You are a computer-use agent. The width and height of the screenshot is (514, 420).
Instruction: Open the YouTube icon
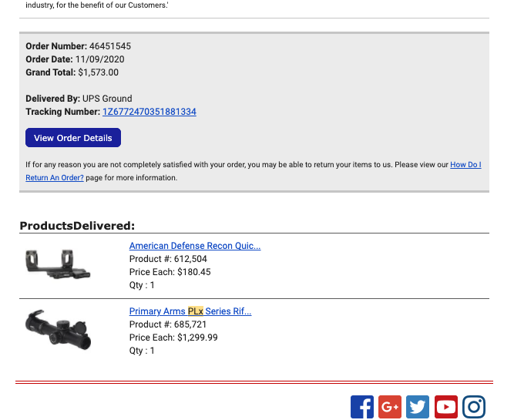[446, 407]
